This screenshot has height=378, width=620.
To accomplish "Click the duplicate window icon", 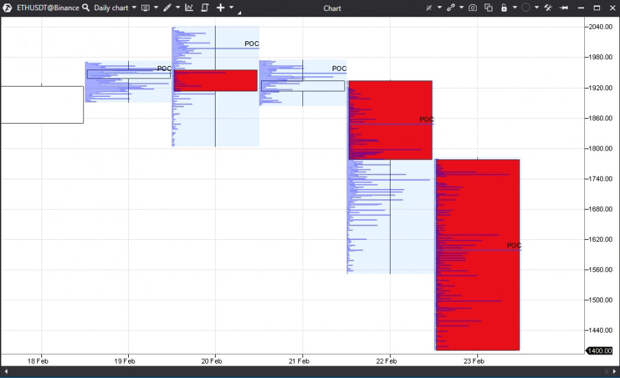I will coord(489,8).
